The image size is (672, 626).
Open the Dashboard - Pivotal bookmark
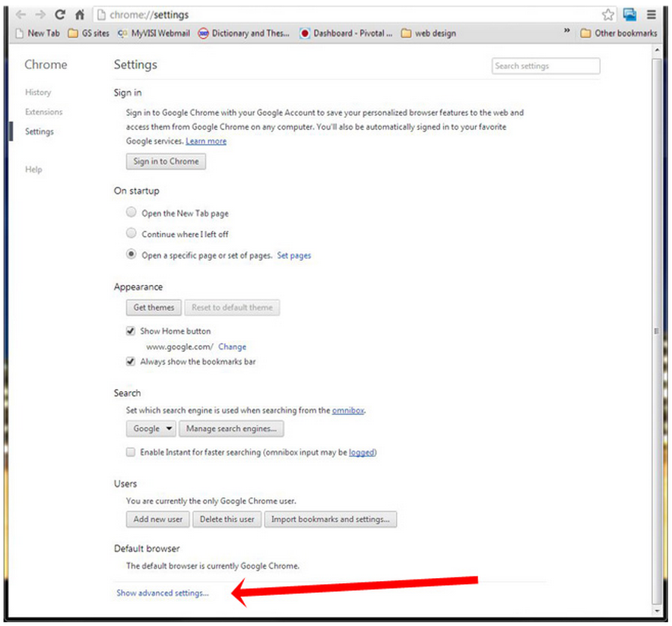click(x=347, y=33)
